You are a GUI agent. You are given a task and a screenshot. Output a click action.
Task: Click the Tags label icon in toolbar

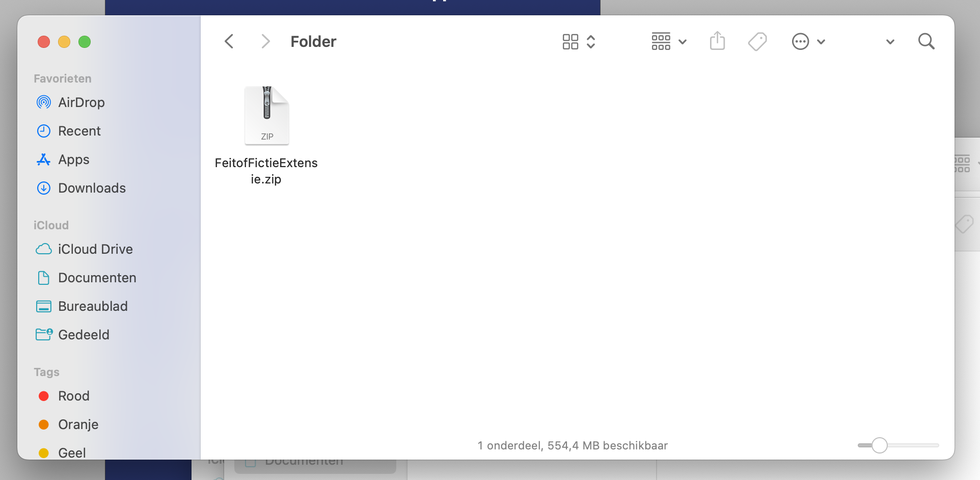pyautogui.click(x=757, y=41)
